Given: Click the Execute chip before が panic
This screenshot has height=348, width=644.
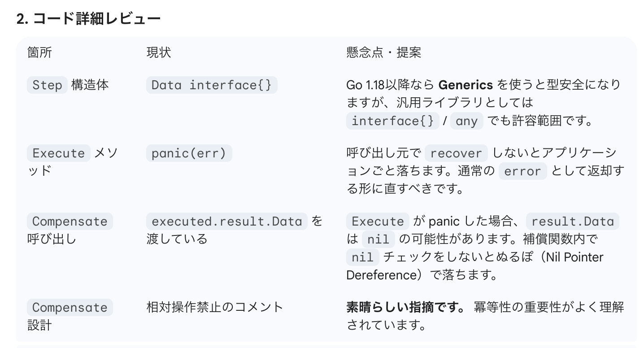Looking at the screenshot, I should pos(378,222).
